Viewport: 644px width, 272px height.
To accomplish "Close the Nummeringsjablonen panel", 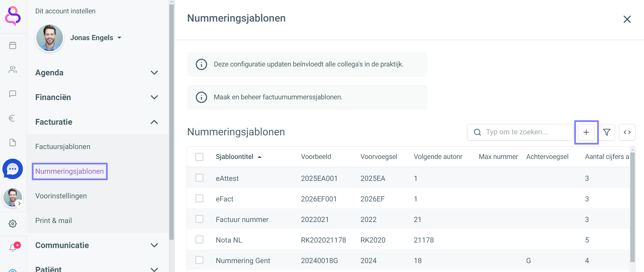I will coord(627,19).
